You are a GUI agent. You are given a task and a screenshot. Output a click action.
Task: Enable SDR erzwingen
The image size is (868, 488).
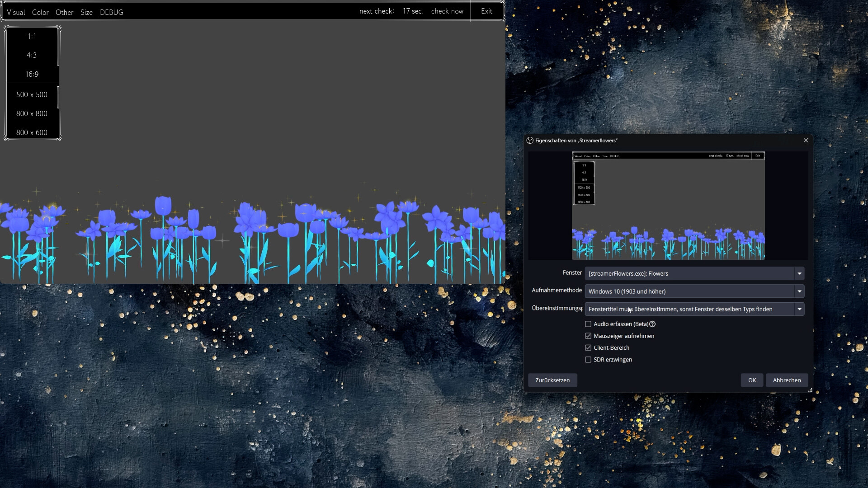[x=588, y=359]
